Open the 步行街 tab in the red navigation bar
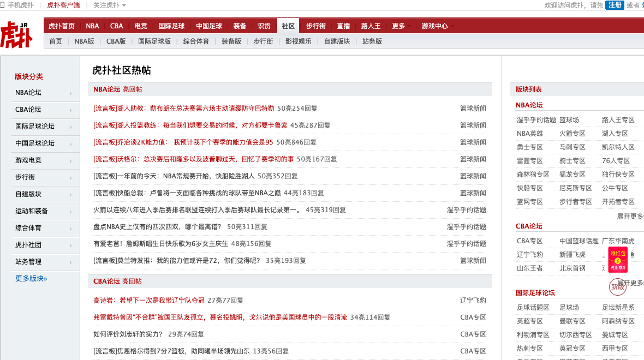This screenshot has width=644, height=360. (316, 26)
